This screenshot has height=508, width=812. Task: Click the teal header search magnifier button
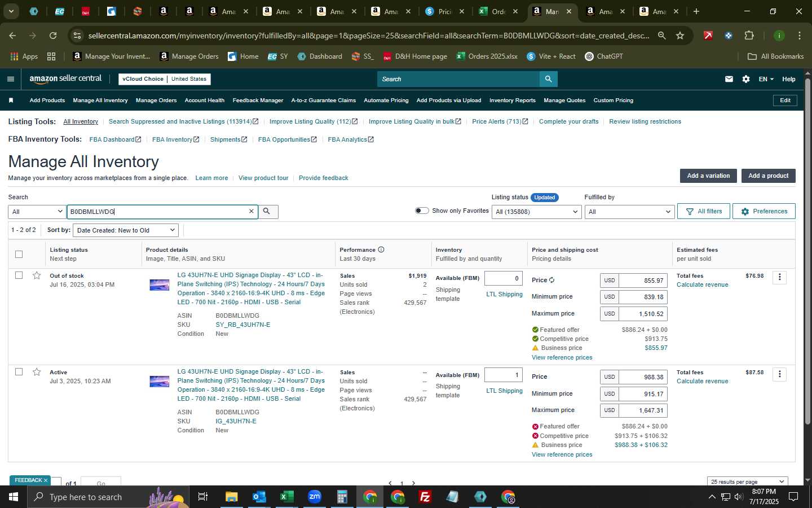click(x=548, y=79)
